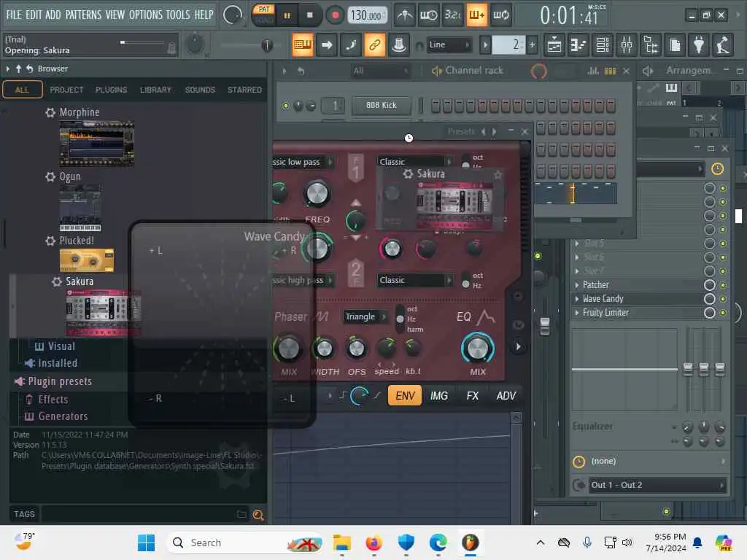The image size is (747, 560).
Task: Select the Morphine plugin entry
Action: pos(79,112)
